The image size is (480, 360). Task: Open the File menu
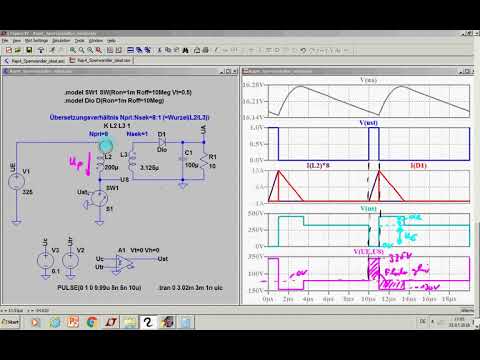5,41
